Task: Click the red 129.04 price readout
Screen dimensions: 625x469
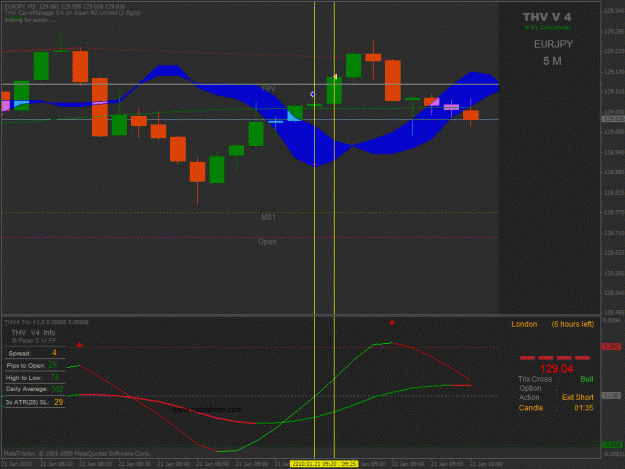Action: tap(556, 369)
